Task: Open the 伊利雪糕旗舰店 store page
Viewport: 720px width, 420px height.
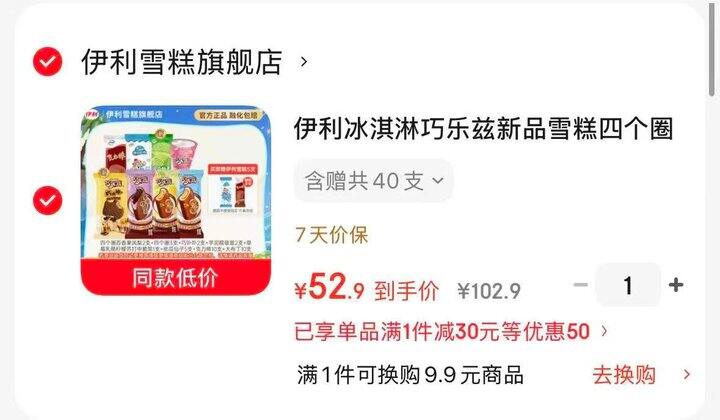Action: [182, 62]
